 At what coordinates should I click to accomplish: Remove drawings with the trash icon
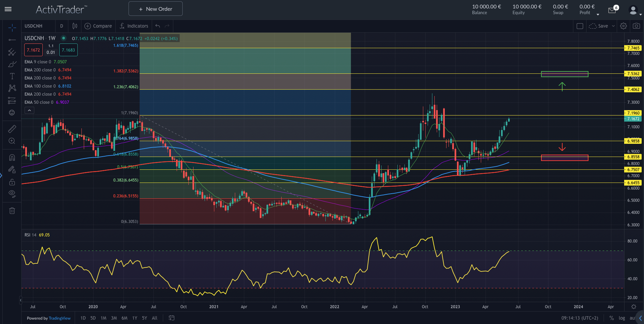point(12,210)
